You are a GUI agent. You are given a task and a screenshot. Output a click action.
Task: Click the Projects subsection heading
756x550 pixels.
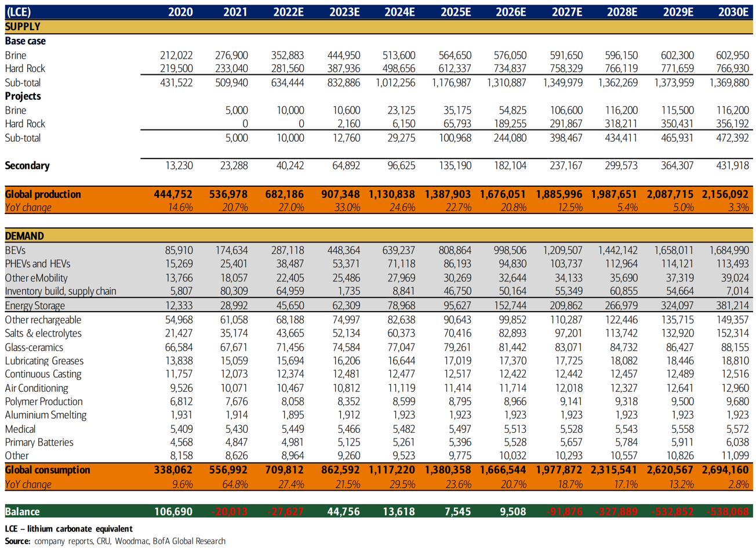pyautogui.click(x=23, y=96)
